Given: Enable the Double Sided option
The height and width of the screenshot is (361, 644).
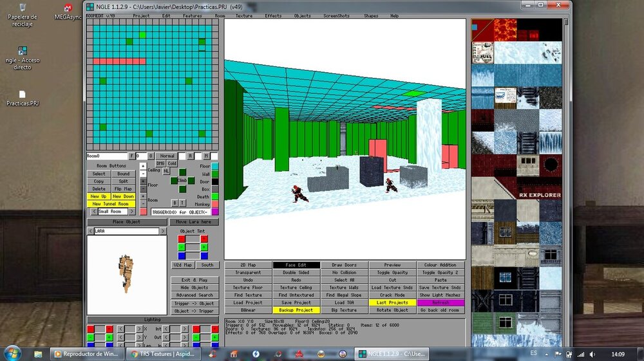Looking at the screenshot, I should pyautogui.click(x=296, y=272).
